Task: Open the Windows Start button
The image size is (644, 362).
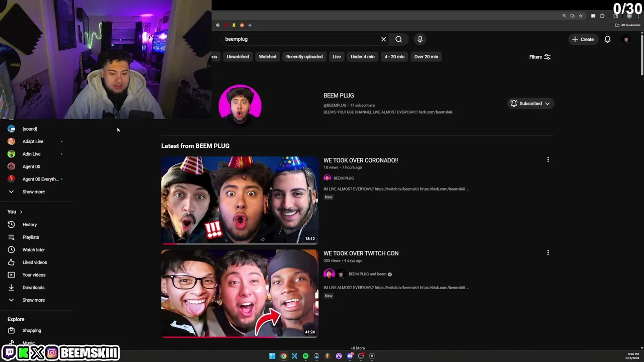Action: point(272,356)
